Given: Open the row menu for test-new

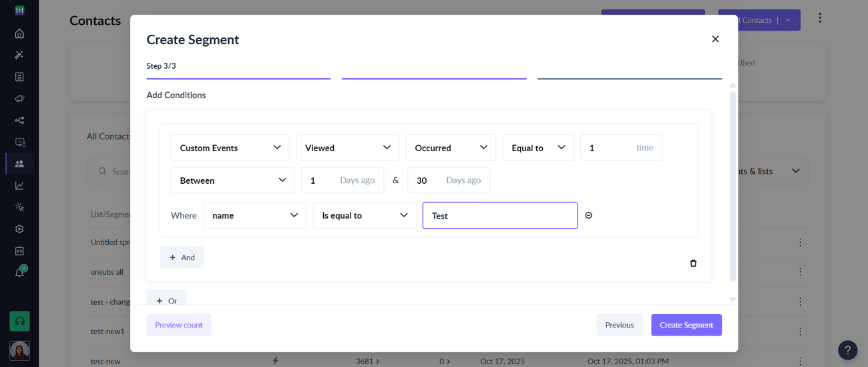Looking at the screenshot, I should [x=800, y=361].
